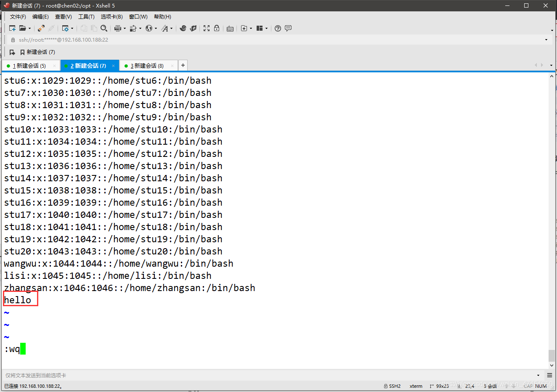557x392 pixels.
Task: Click the compose bar text input field
Action: pos(269,375)
